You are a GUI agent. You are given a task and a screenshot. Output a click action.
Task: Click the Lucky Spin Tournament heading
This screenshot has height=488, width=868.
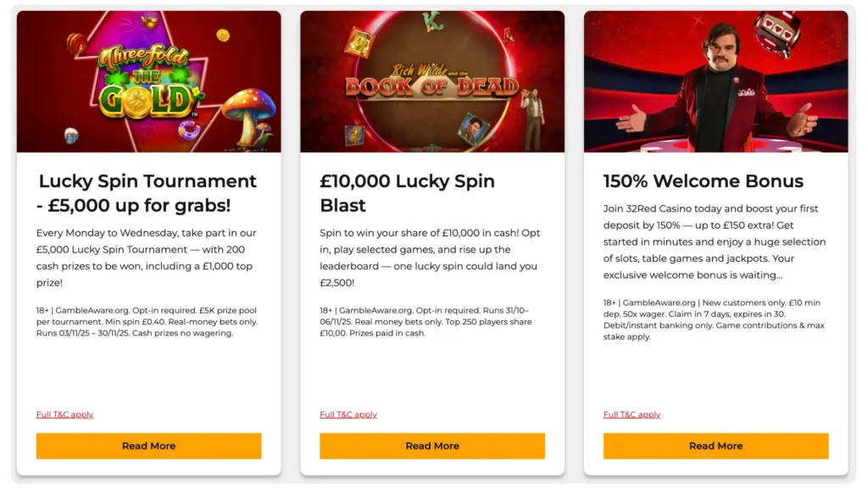[x=147, y=193]
